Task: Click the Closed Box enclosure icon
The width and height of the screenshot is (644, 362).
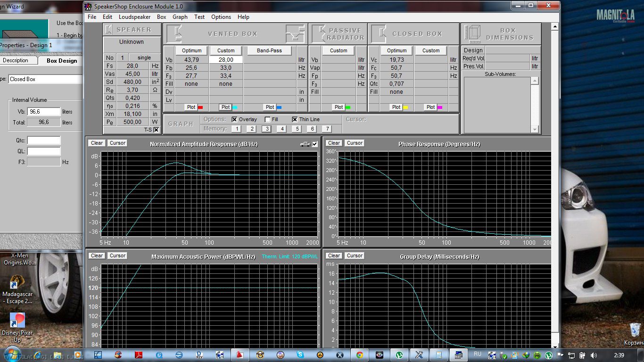Action: [378, 33]
